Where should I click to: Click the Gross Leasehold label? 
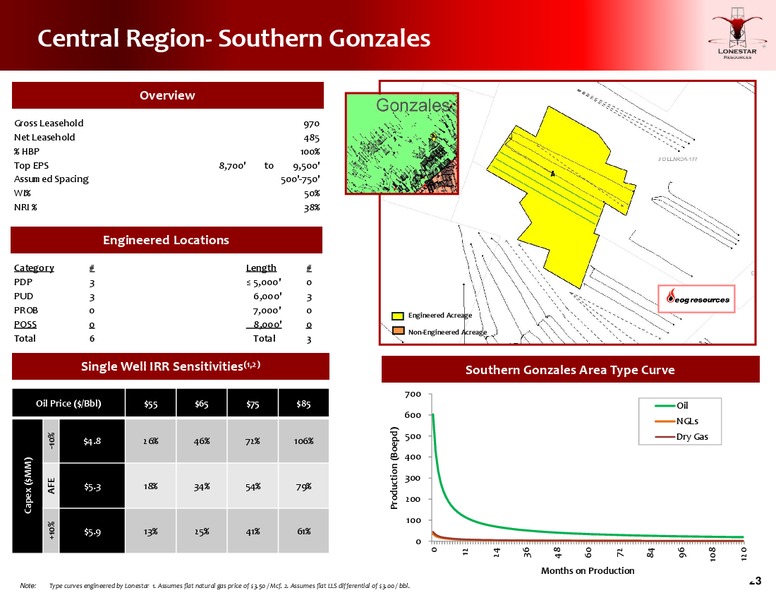click(x=48, y=123)
